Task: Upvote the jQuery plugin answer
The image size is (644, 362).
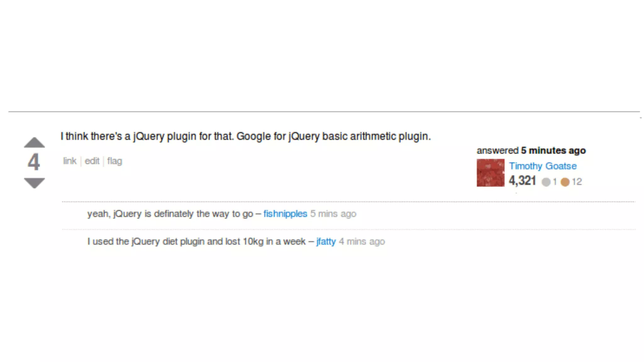Action: pos(34,142)
